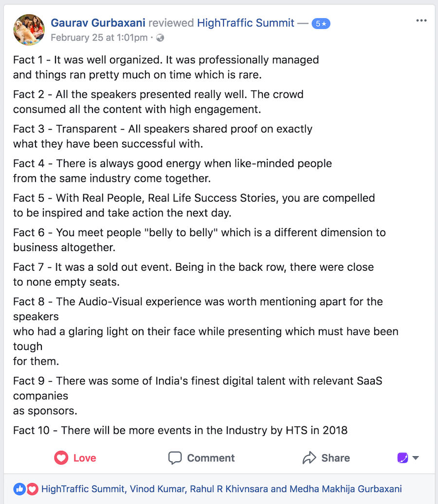
Task: Click the heart Love reaction icon
Action: click(x=61, y=458)
